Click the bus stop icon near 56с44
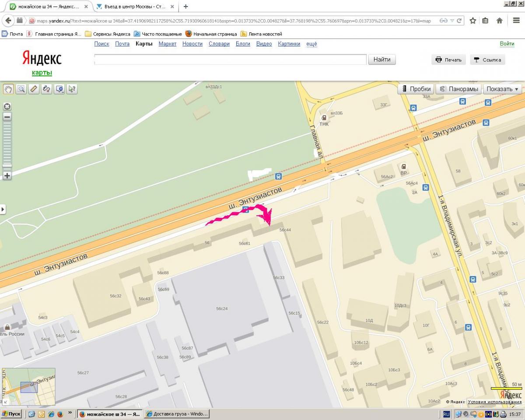The image size is (525, 420). (246, 210)
